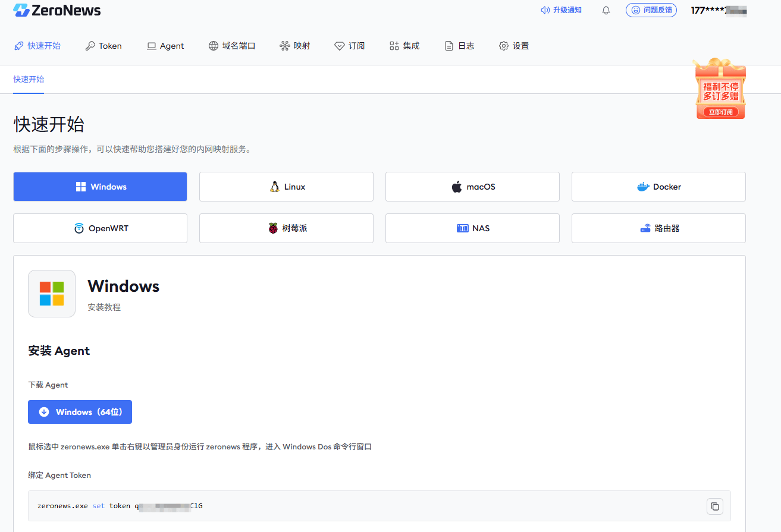
Task: Click the ZeroNews logo
Action: [57, 10]
